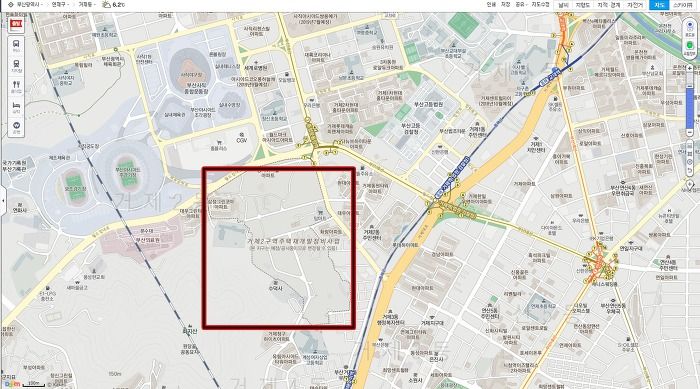Click the 부산사직종합운동장 stadium label
The height and width of the screenshot is (389, 700).
(197, 88)
